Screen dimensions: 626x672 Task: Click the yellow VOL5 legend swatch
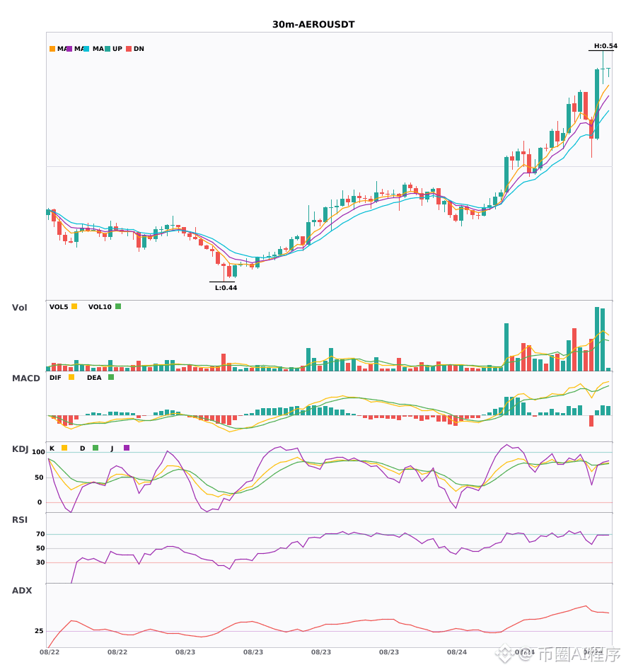point(74,306)
